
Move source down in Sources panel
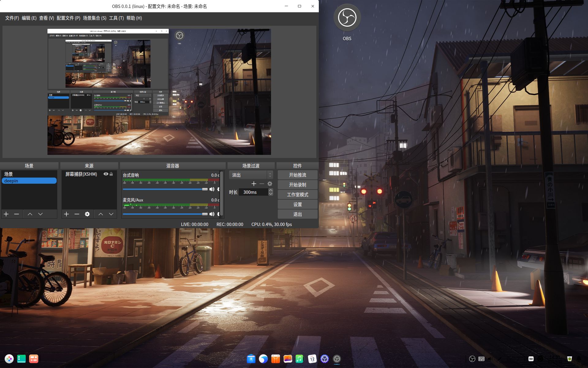(x=111, y=214)
